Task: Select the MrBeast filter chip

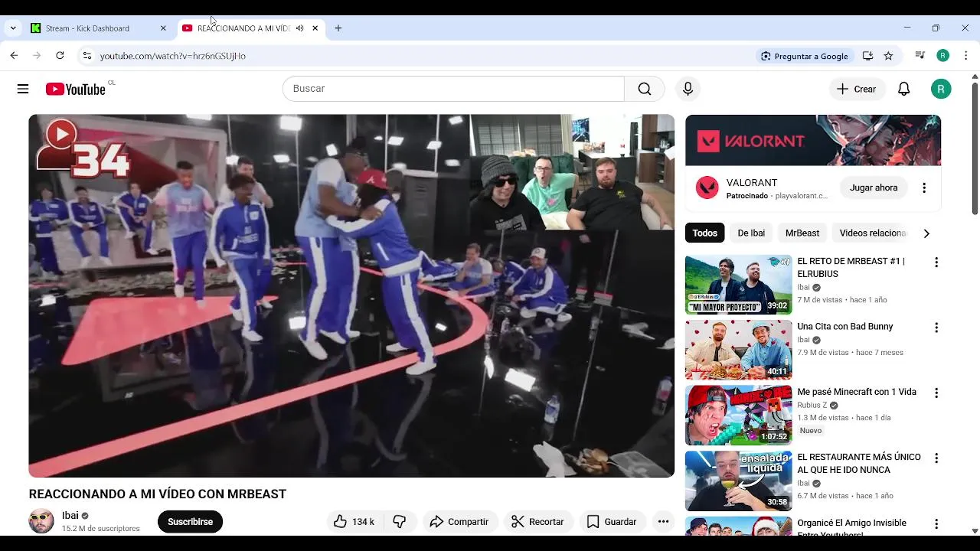Action: point(802,233)
